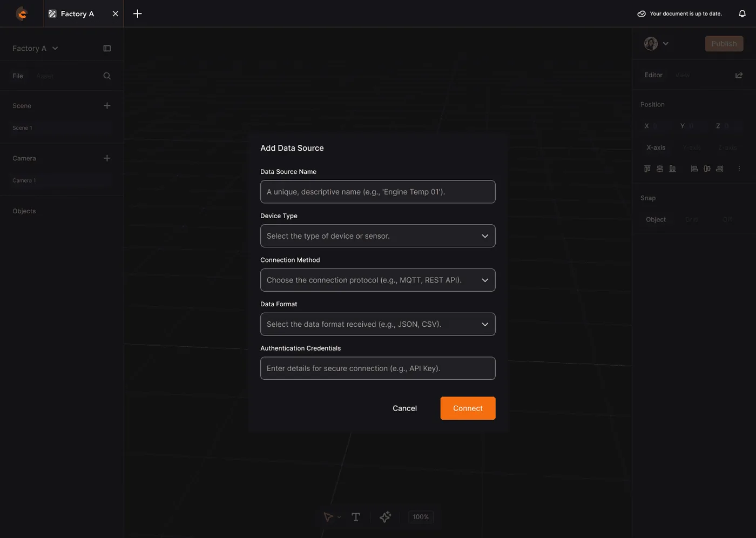Toggle the left sidebar panel icon
The height and width of the screenshot is (538, 756).
[x=107, y=49]
